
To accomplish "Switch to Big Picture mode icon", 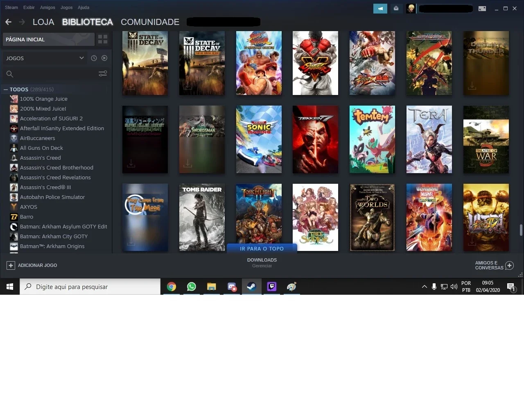I will [482, 8].
